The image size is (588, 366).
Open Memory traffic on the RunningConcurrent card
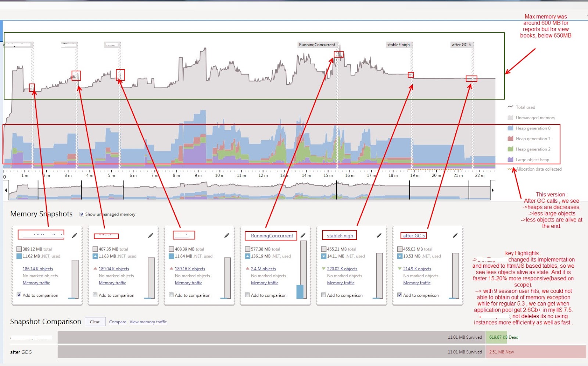[x=265, y=283]
